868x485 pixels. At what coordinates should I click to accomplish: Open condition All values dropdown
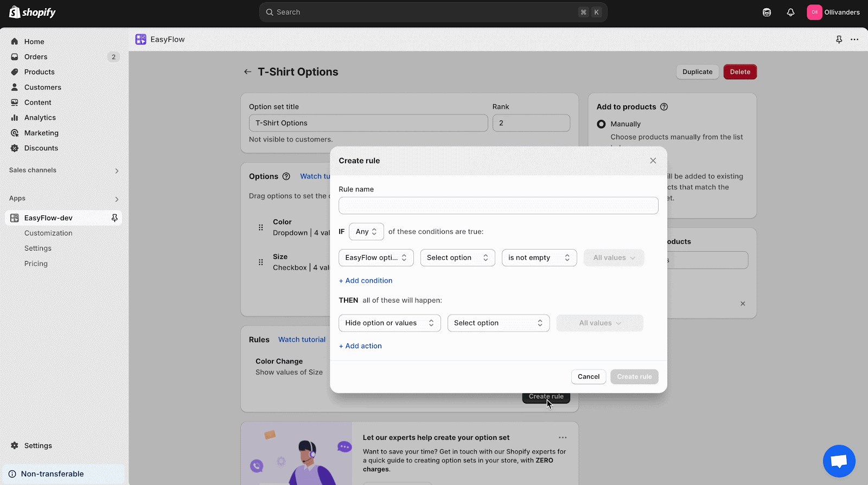tap(614, 258)
